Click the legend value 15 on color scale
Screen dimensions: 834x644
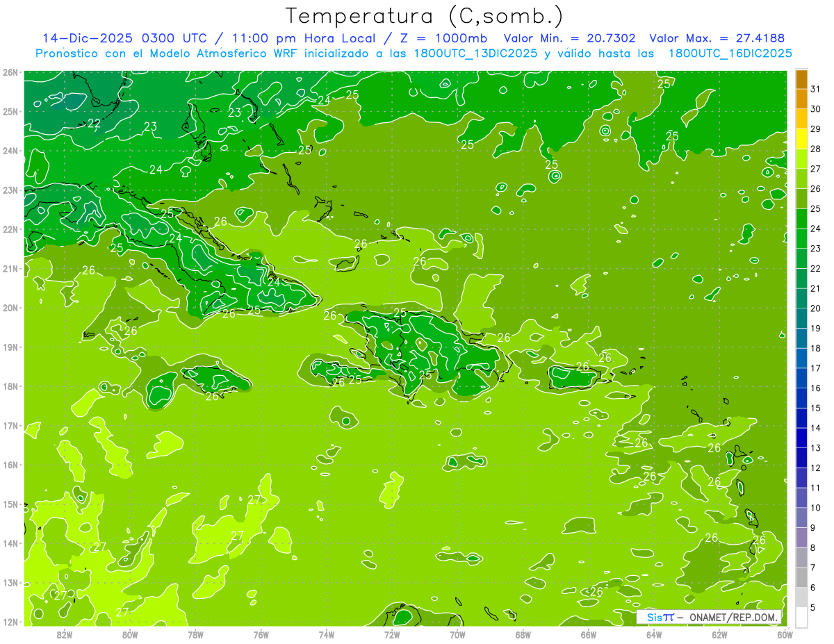point(816,408)
